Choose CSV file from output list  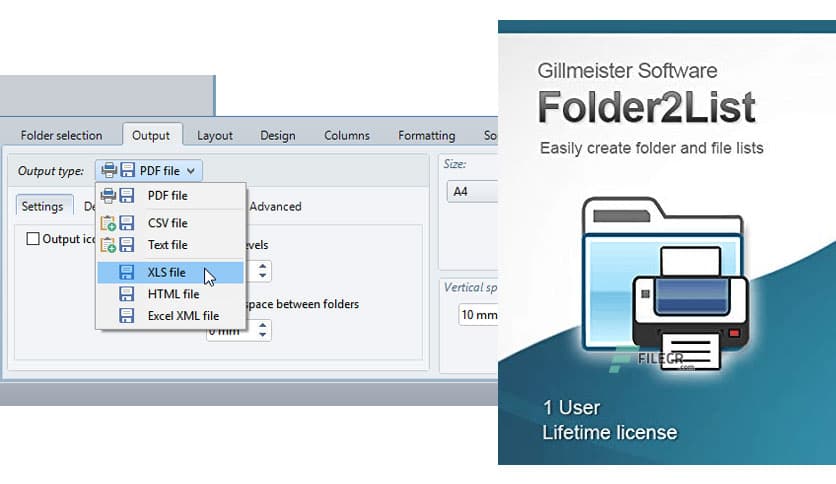[x=171, y=223]
